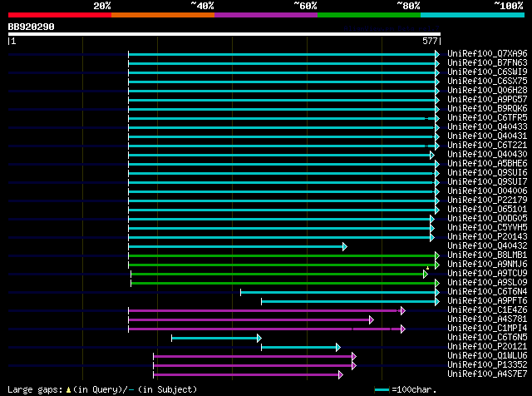Select the UniRef100_Q40432 label
Image resolution: width=532 pixels, height=396 pixels.
click(487, 246)
